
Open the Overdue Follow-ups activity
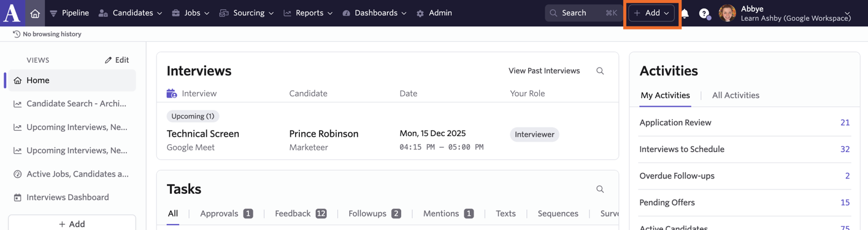tap(745, 176)
